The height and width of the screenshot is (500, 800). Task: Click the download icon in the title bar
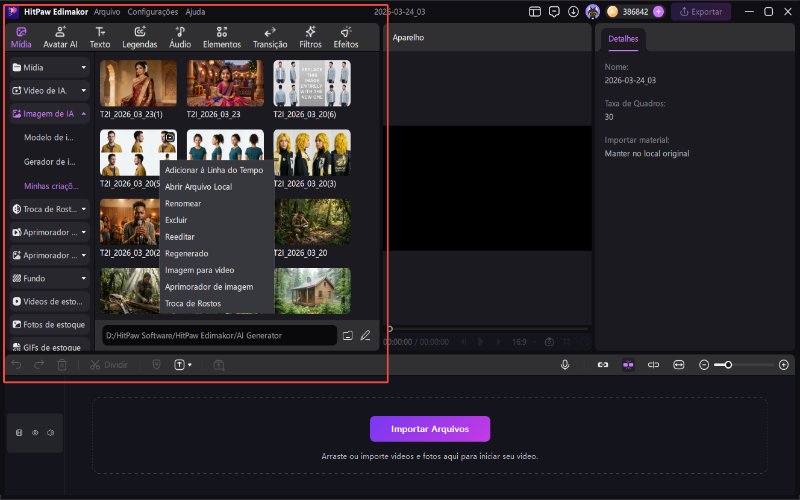tap(573, 12)
